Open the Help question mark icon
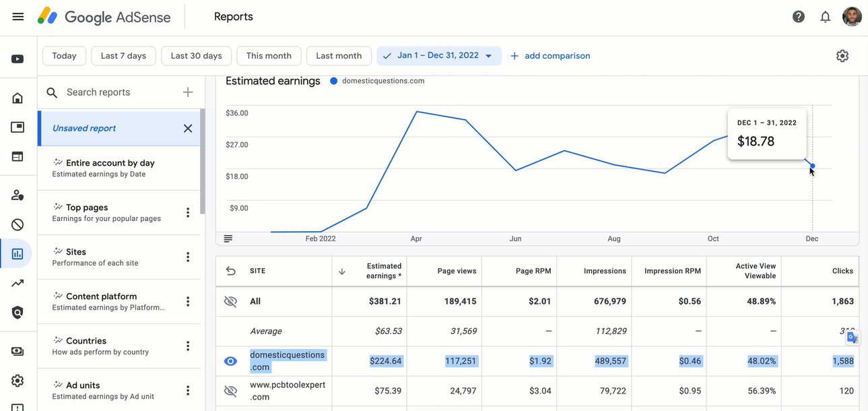The width and height of the screenshot is (868, 411). (799, 17)
